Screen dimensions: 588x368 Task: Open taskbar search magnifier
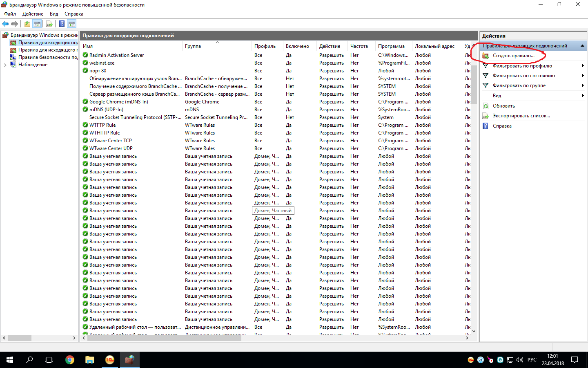[29, 360]
